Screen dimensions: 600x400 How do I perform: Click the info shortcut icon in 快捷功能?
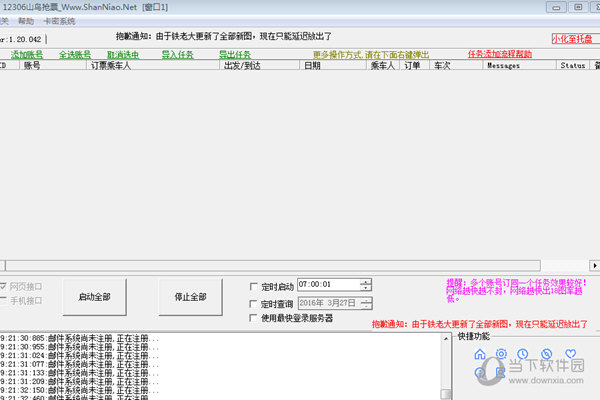[x=480, y=372]
